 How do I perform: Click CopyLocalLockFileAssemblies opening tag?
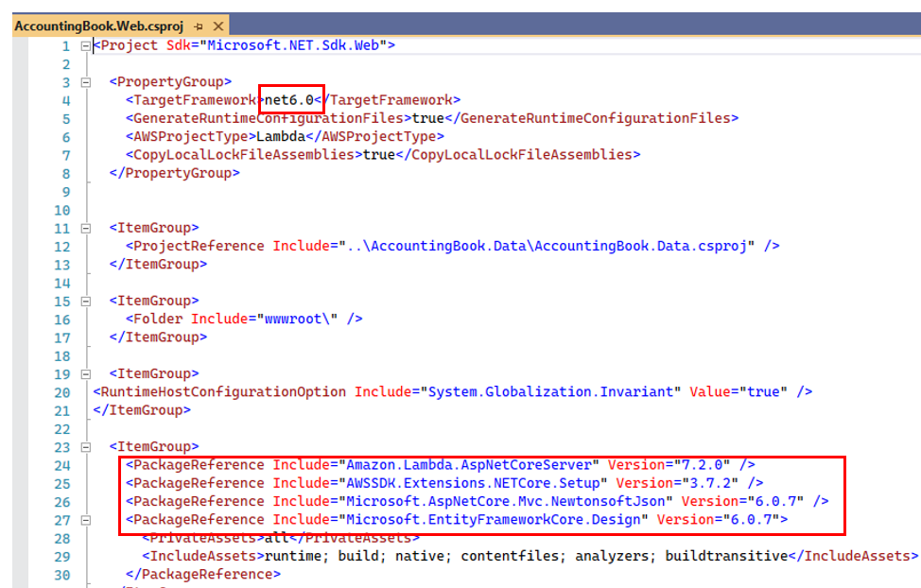pos(244,154)
